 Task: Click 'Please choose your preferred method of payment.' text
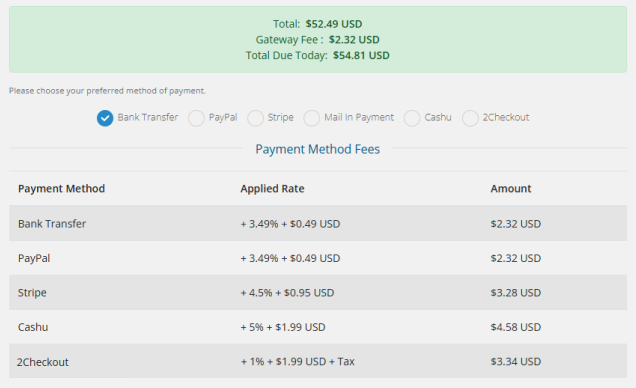(x=107, y=91)
